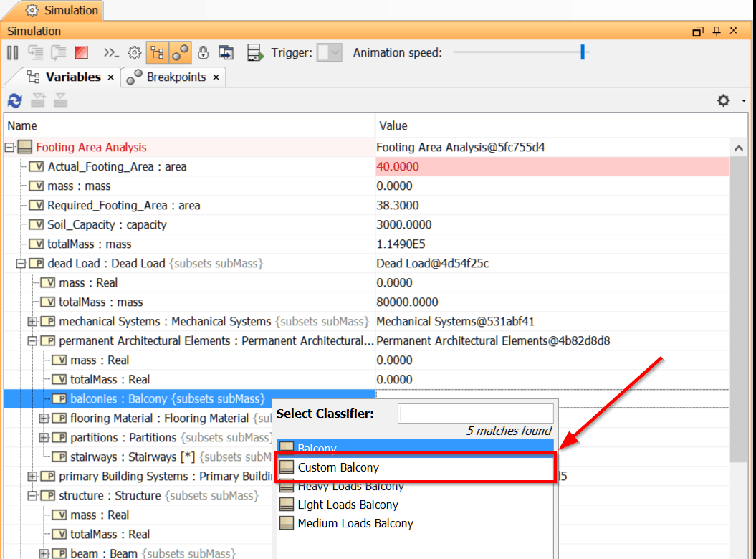The width and height of the screenshot is (756, 559).
Task: Close the Breakpoints tab
Action: pyautogui.click(x=216, y=77)
